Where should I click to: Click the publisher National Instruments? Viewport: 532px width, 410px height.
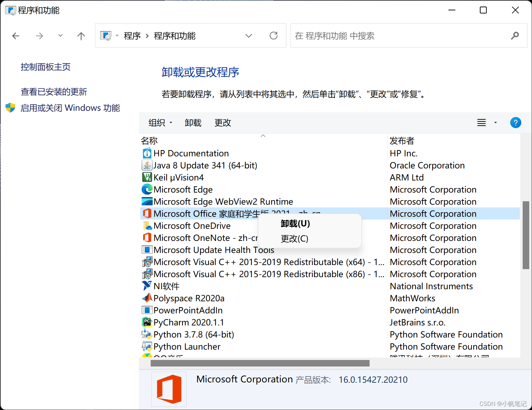pyautogui.click(x=431, y=286)
